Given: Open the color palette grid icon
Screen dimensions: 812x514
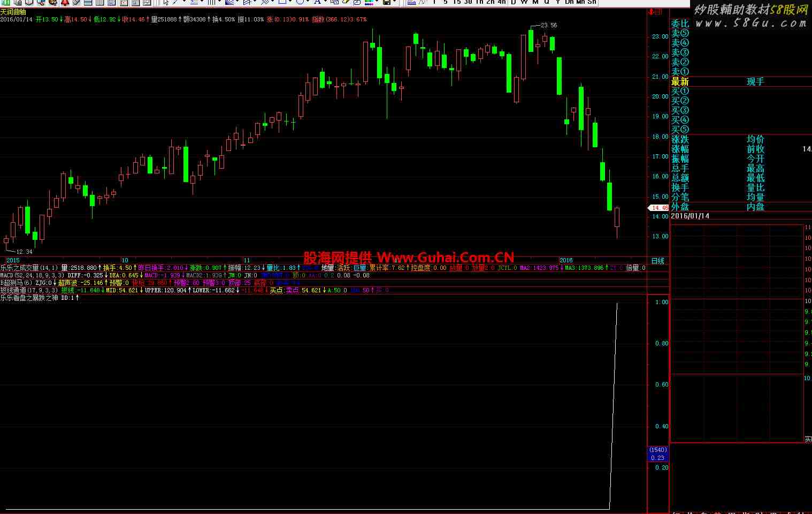Looking at the screenshot, I should tap(369, 2).
